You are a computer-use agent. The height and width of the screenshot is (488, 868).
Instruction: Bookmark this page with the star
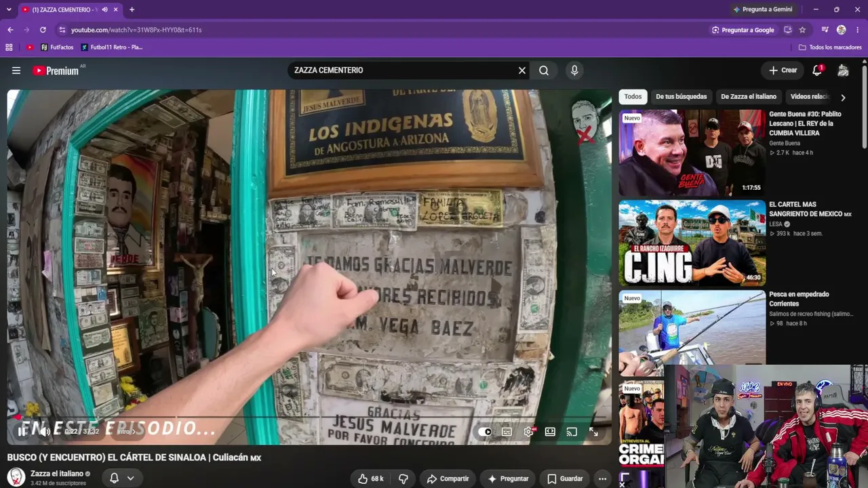pyautogui.click(x=802, y=30)
